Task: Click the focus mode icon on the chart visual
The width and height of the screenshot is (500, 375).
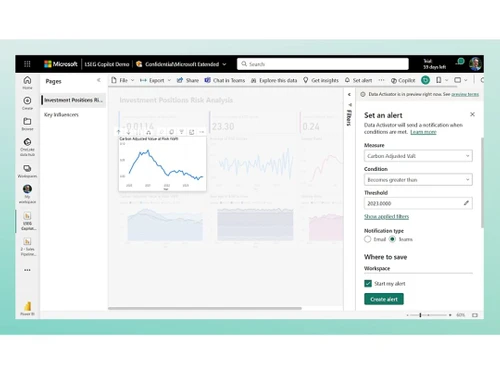Action: 192,132
